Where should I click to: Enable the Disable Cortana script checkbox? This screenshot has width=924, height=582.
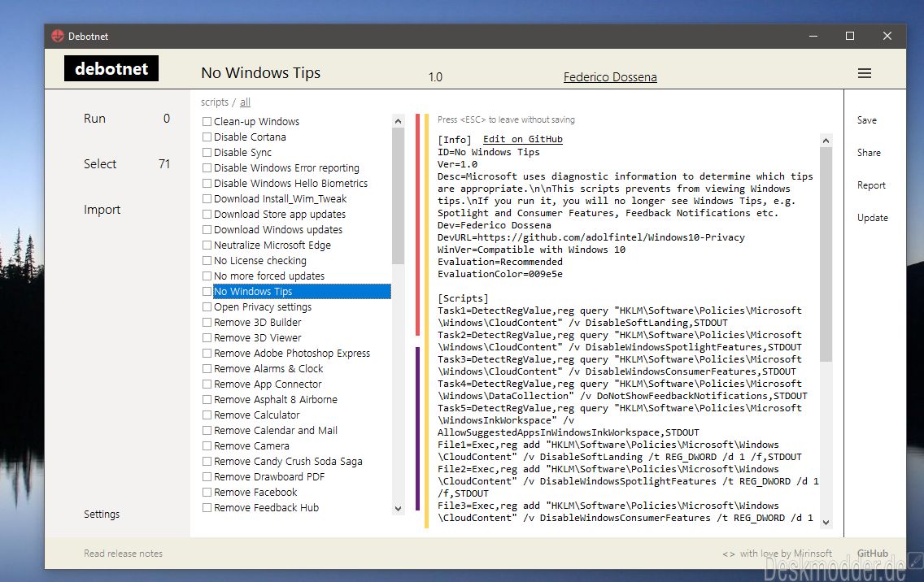pyautogui.click(x=207, y=137)
